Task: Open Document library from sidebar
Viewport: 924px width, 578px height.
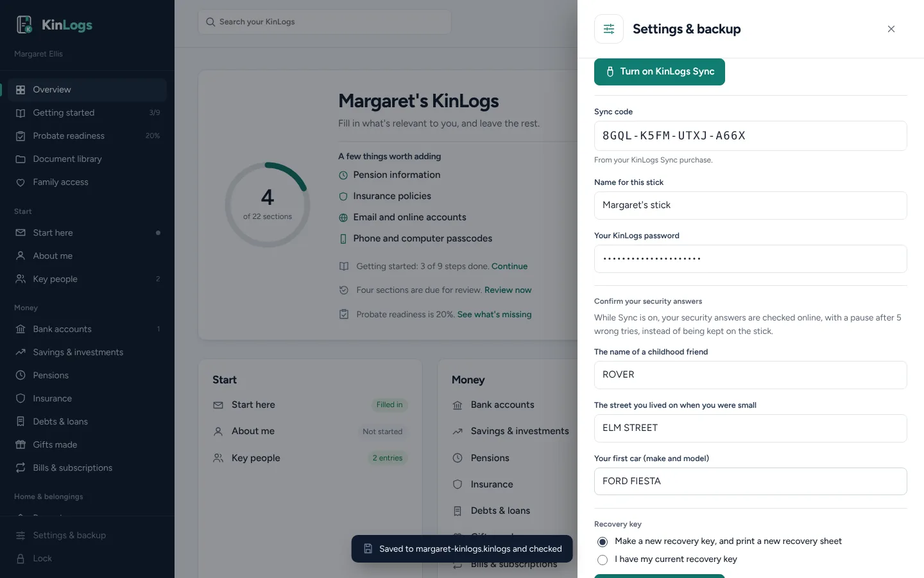Action: [87, 159]
